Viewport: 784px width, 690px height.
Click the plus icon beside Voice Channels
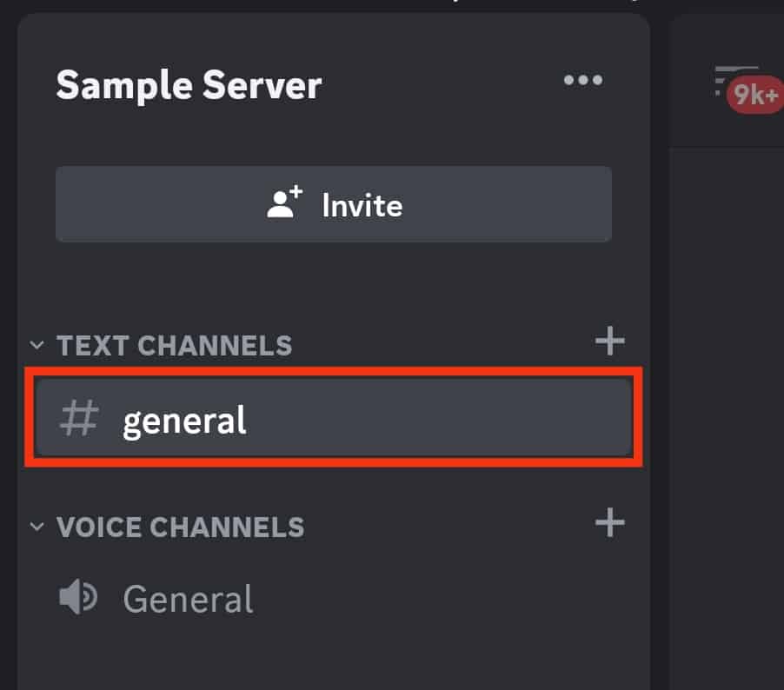(x=609, y=522)
